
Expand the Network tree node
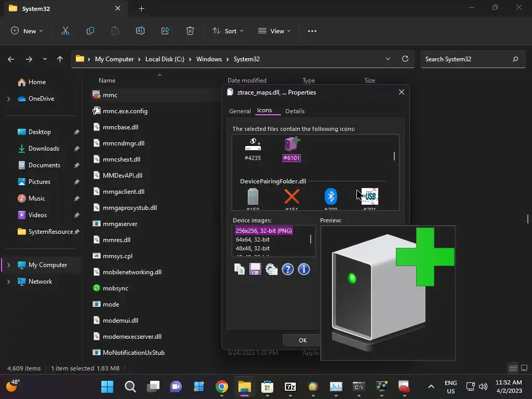(x=8, y=282)
